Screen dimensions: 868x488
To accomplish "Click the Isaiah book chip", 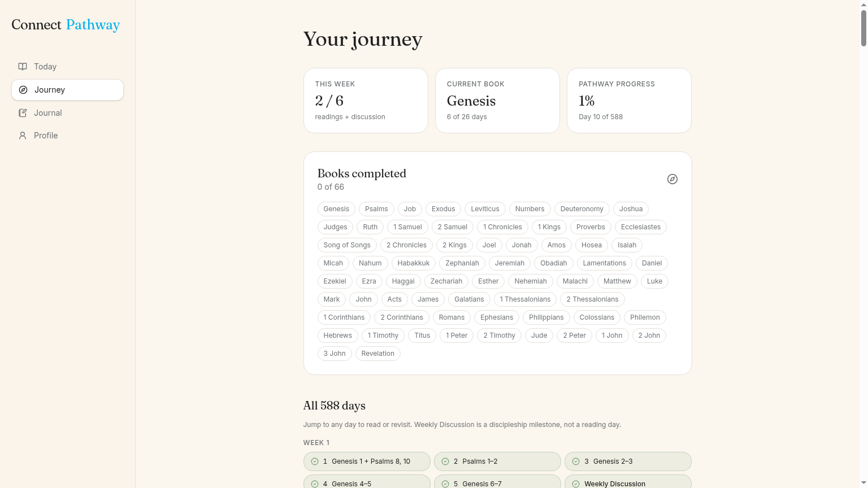I will (x=627, y=245).
